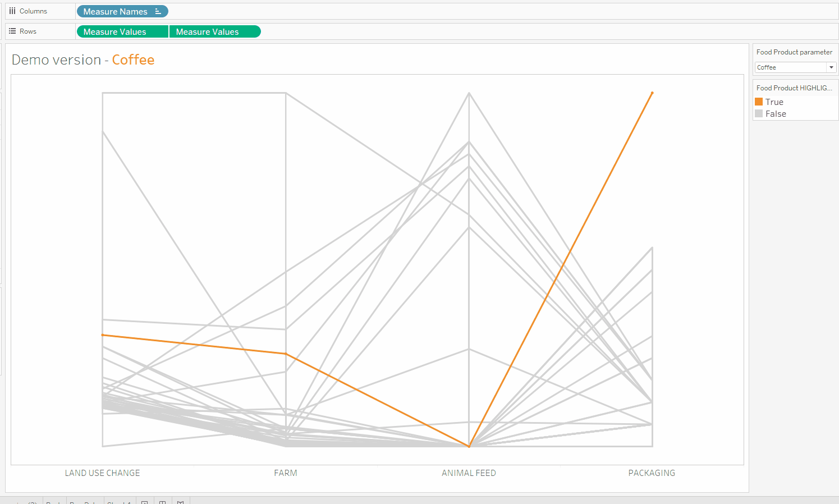Screen dimensions: 839x504
Task: Click the grey False color swatch
Action: 759,113
